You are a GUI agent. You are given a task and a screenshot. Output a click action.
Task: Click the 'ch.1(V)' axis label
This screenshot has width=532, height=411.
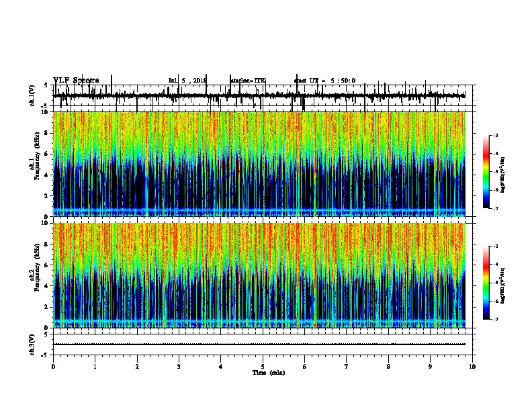32,95
